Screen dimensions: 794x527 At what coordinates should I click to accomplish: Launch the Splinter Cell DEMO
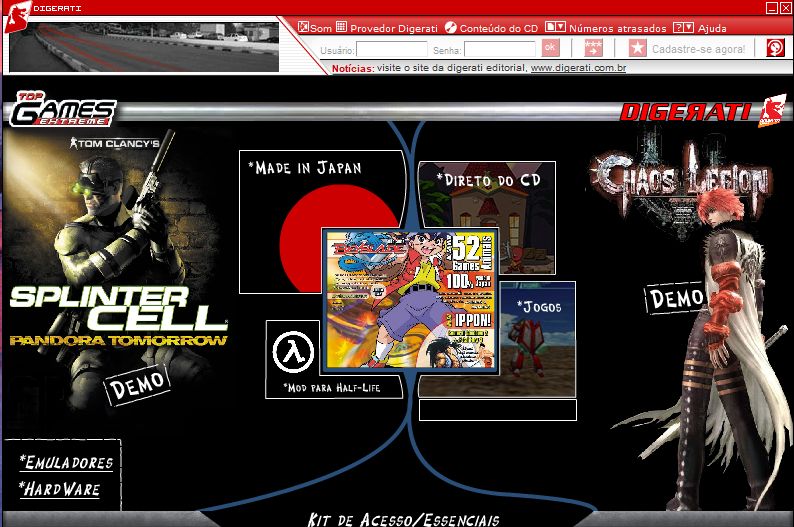(x=137, y=385)
